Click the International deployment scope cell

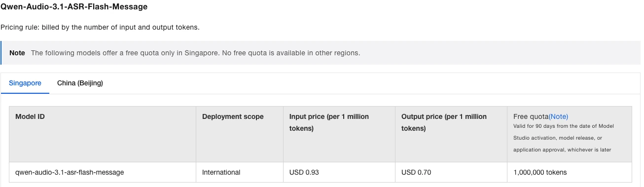click(x=240, y=172)
